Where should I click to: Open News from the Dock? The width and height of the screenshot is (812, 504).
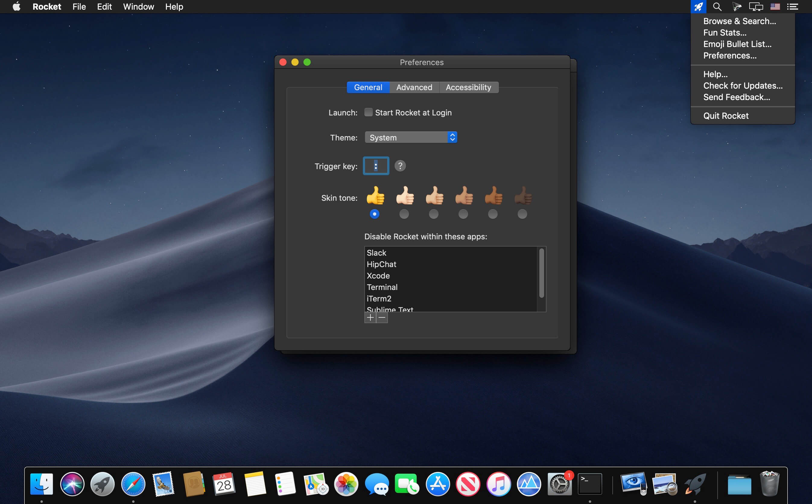468,484
